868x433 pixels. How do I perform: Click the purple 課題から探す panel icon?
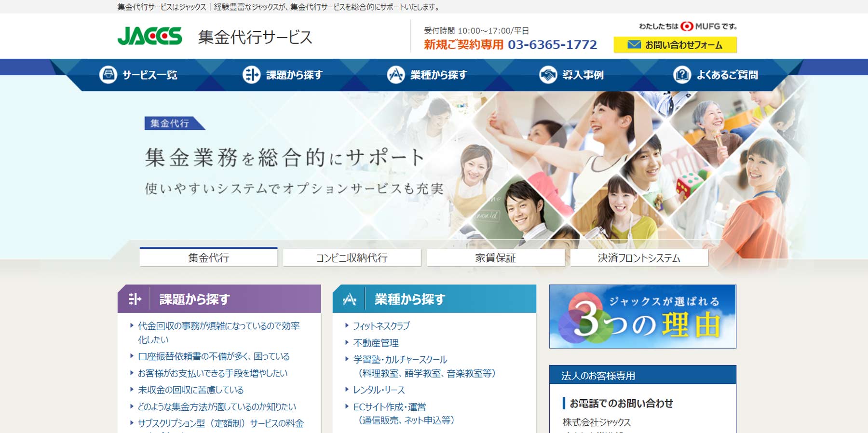[x=135, y=299]
